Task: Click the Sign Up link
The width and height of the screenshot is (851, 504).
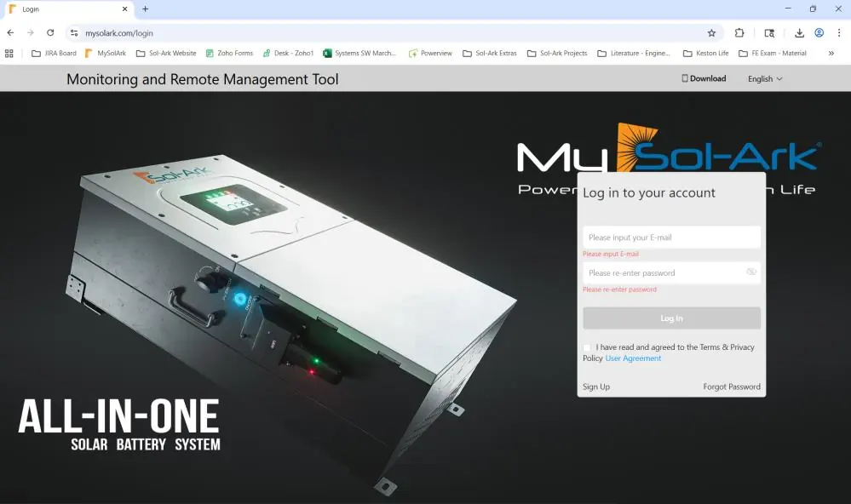Action: [596, 387]
